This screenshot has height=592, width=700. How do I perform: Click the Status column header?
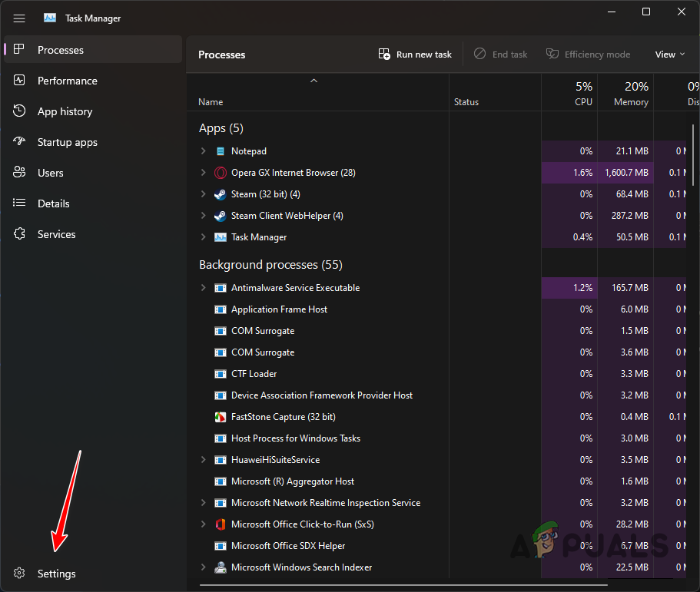466,101
